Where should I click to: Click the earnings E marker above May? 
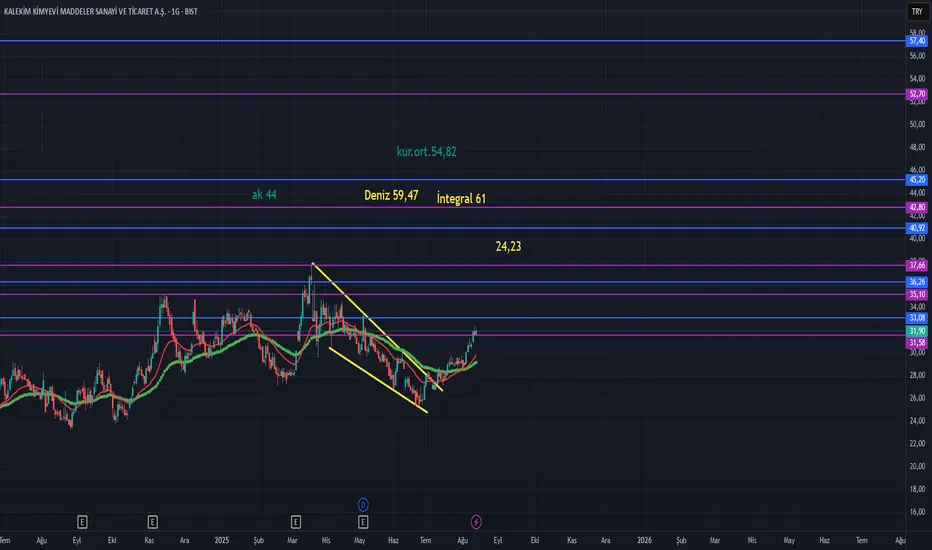(x=363, y=522)
